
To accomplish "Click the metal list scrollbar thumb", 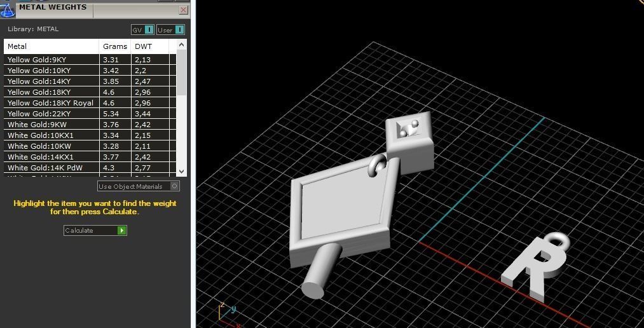I will (x=182, y=72).
